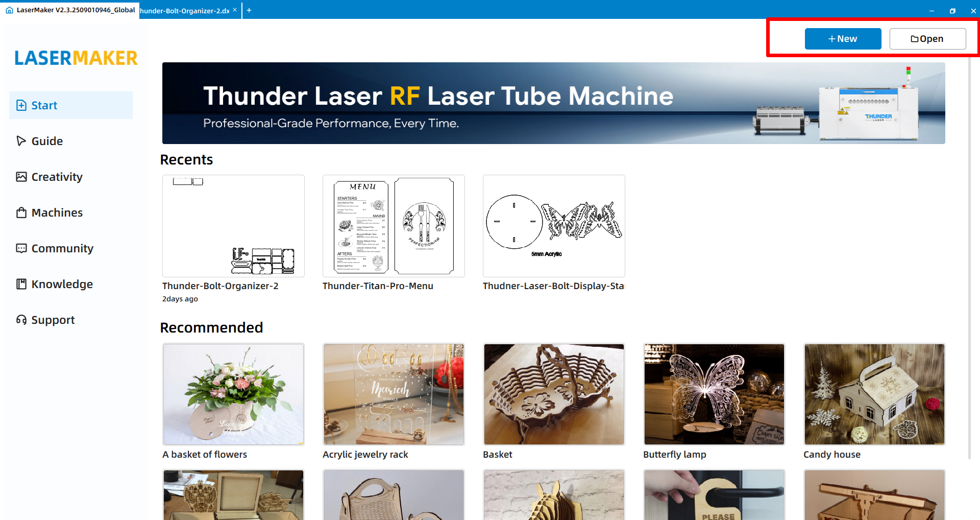Viewport: 980px width, 520px height.
Task: Click Thudner-Laser-Bolt-Display-Sta file name
Action: 554,286
